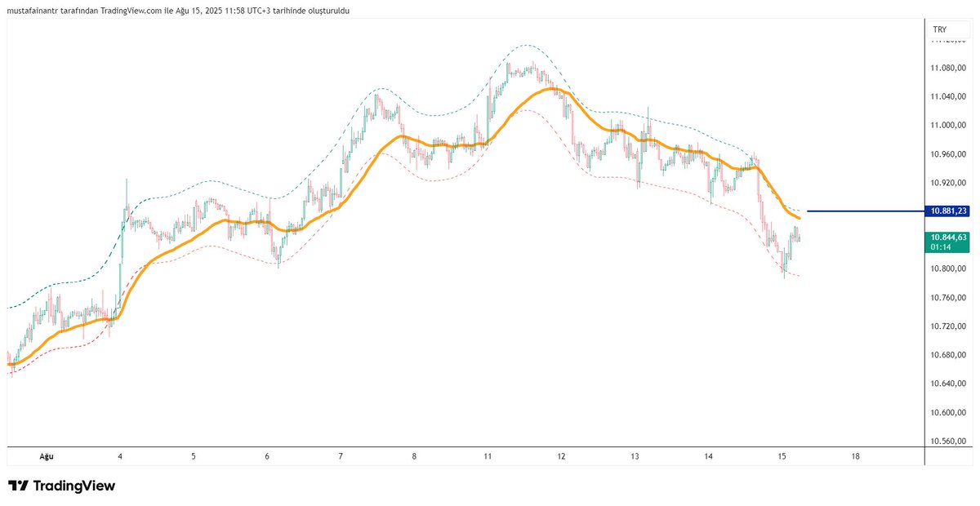Click the 10.720,00 price axis label

[x=948, y=326]
